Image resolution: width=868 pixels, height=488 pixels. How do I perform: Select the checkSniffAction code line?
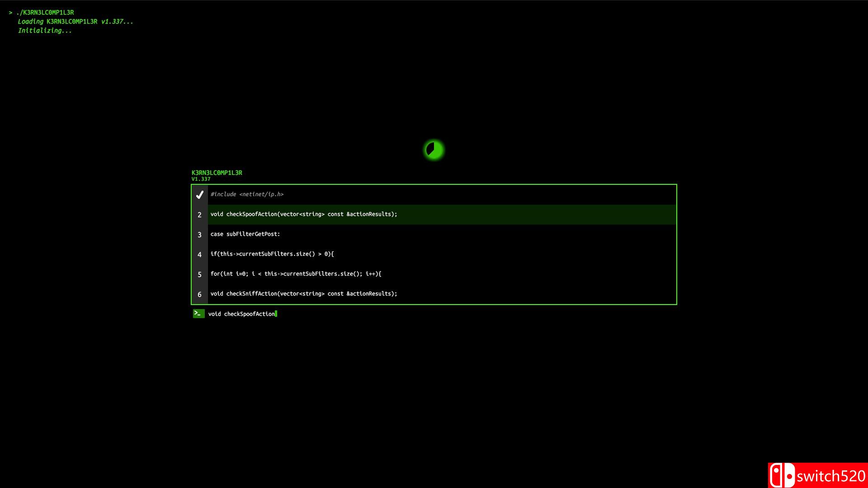[x=304, y=294]
